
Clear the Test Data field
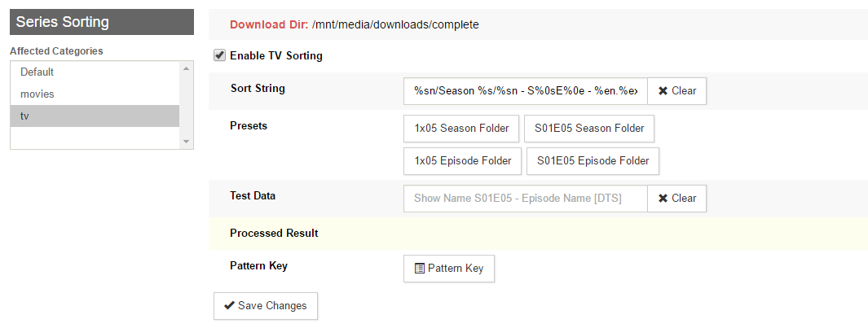676,198
